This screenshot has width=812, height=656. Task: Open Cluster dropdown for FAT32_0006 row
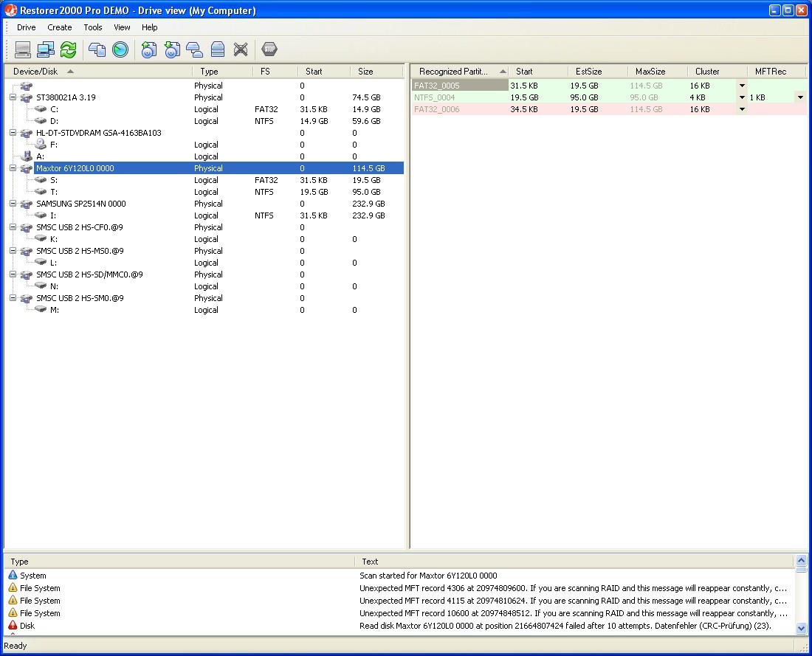coord(742,109)
